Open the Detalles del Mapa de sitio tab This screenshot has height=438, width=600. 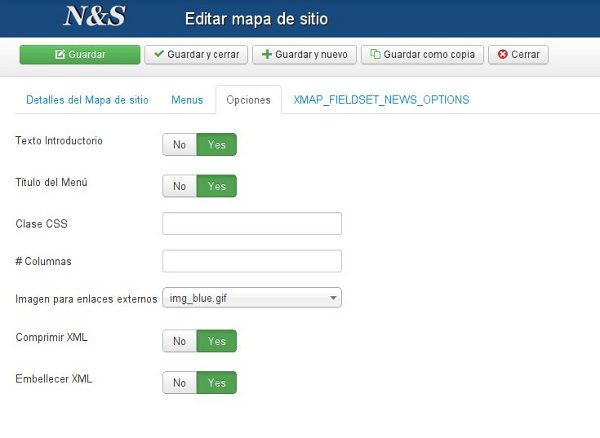(x=87, y=100)
